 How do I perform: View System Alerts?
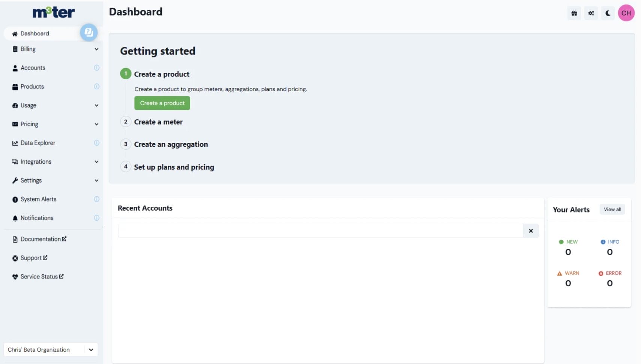pyautogui.click(x=38, y=199)
